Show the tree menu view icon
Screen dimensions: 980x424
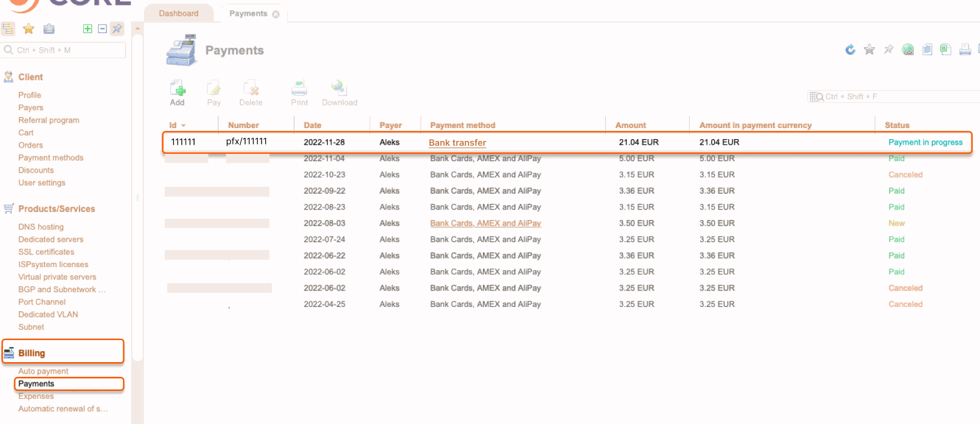8,29
